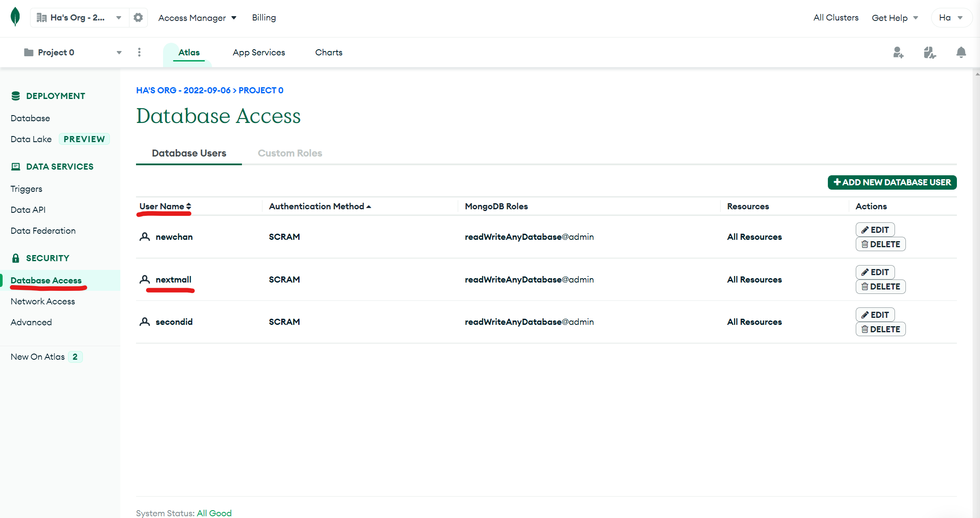
Task: Open organization settings gear icon
Action: click(x=138, y=17)
